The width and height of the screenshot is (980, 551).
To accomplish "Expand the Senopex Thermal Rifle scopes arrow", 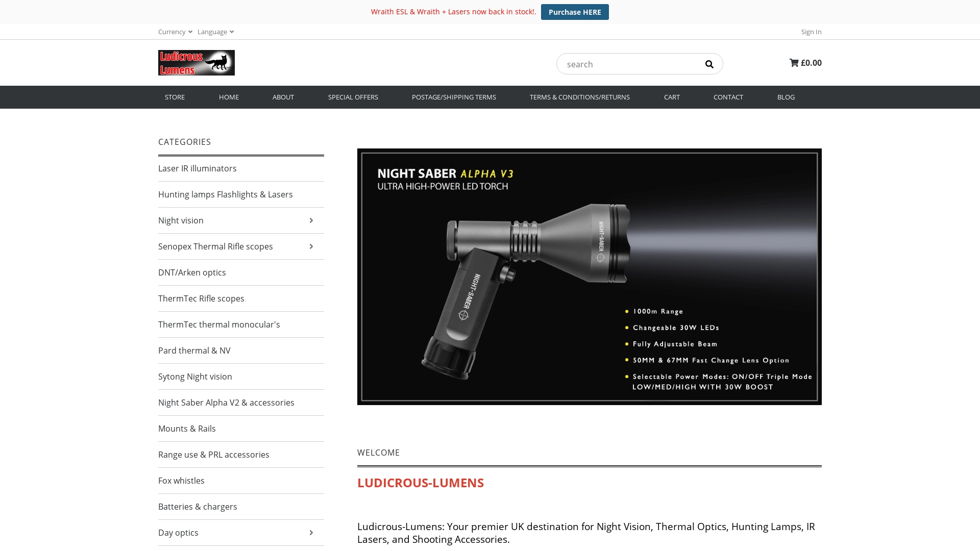I will pos(311,246).
